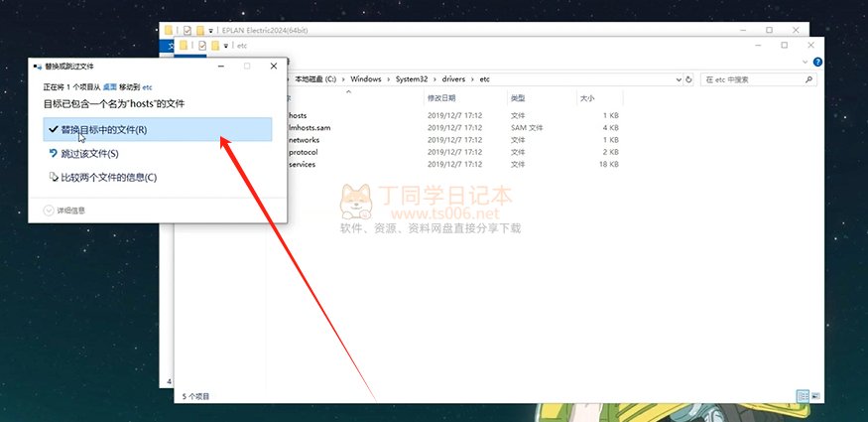
Task: Maximize the EPLAN Electric2024 Explorer window
Action: point(769,30)
